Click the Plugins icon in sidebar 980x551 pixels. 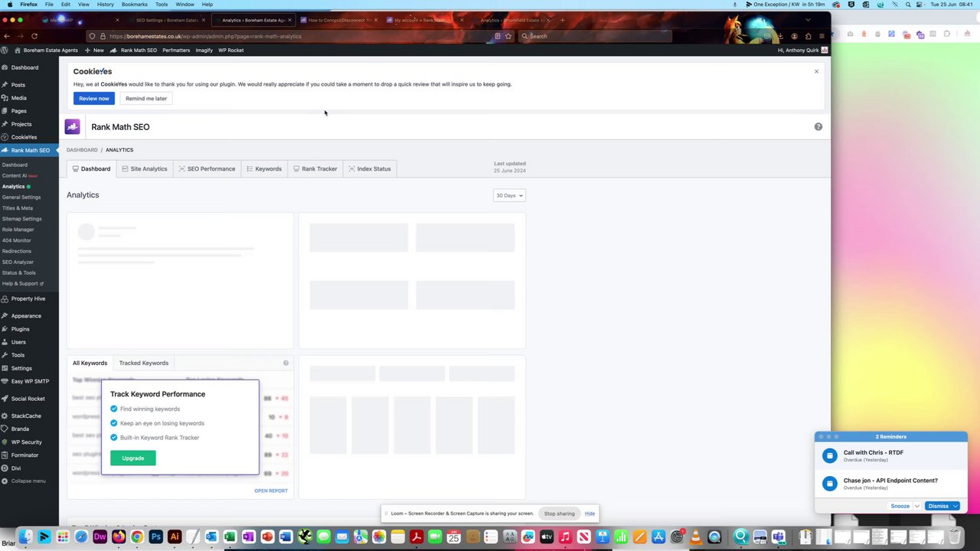(5, 329)
